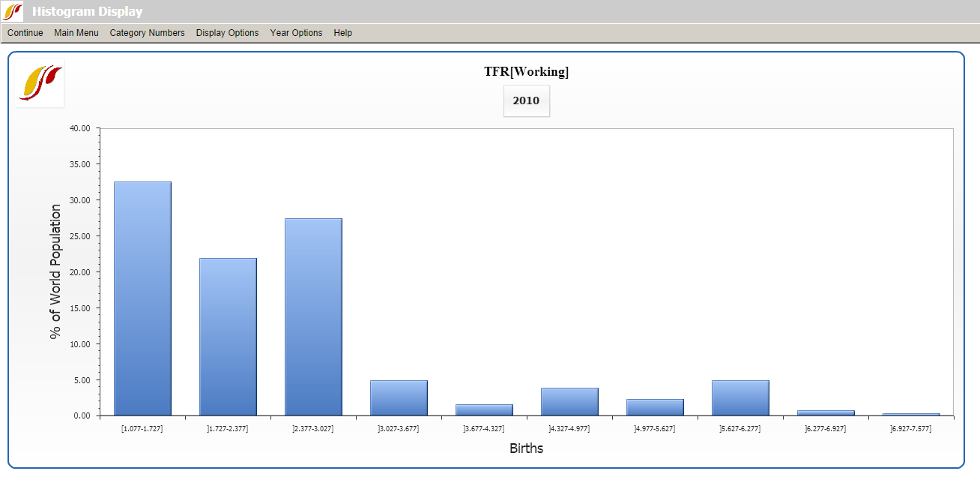980x477 pixels.
Task: Click the app logo in the title bar
Action: 13,11
